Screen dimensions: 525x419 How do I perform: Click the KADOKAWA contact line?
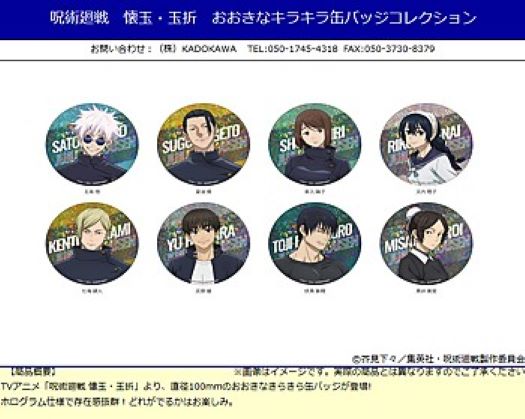(263, 49)
